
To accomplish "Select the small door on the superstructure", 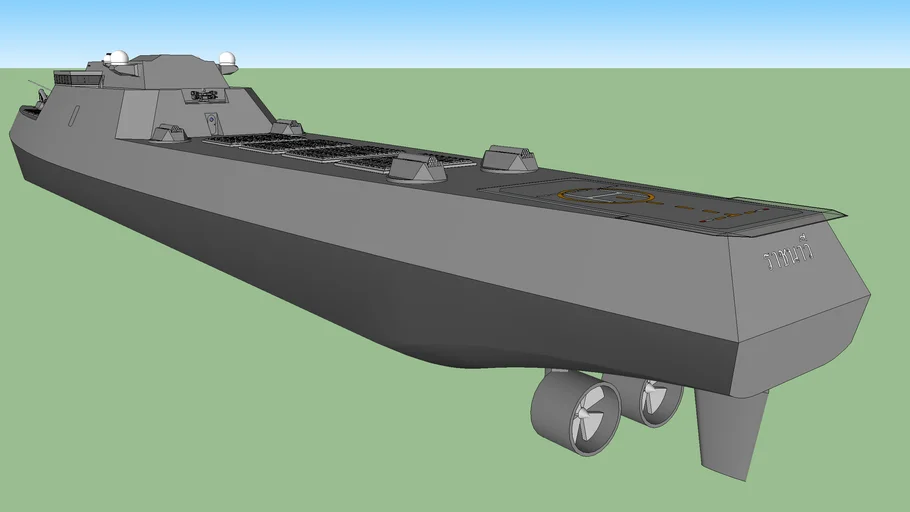I will 212,124.
